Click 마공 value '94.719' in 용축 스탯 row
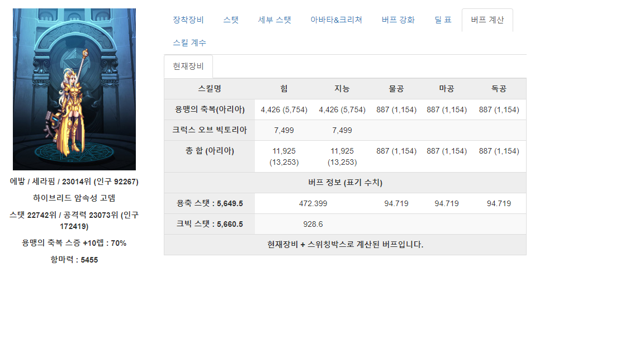Viewport: 644px width, 362px height. pyautogui.click(x=447, y=203)
